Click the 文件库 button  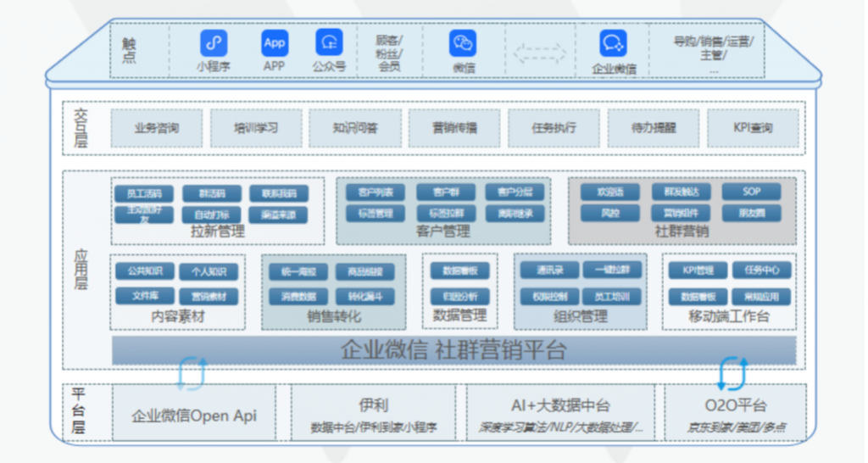click(145, 296)
